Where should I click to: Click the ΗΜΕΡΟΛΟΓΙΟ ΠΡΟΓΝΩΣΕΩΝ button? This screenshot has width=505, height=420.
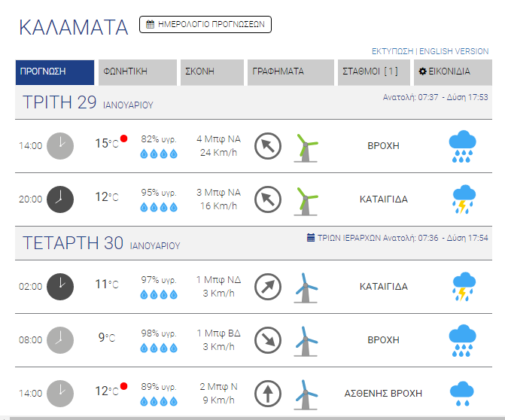pyautogui.click(x=205, y=24)
